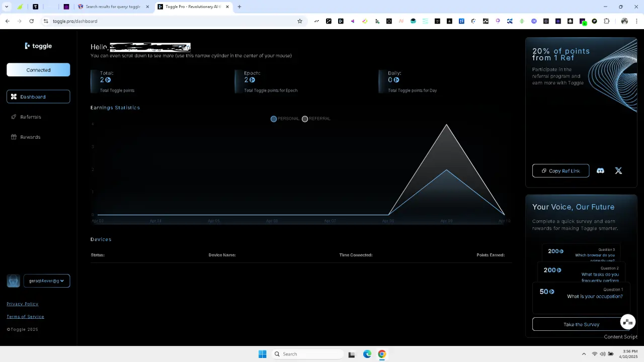Image resolution: width=644 pixels, height=362 pixels.
Task: Open the X (Twitter) icon link
Action: click(x=618, y=171)
